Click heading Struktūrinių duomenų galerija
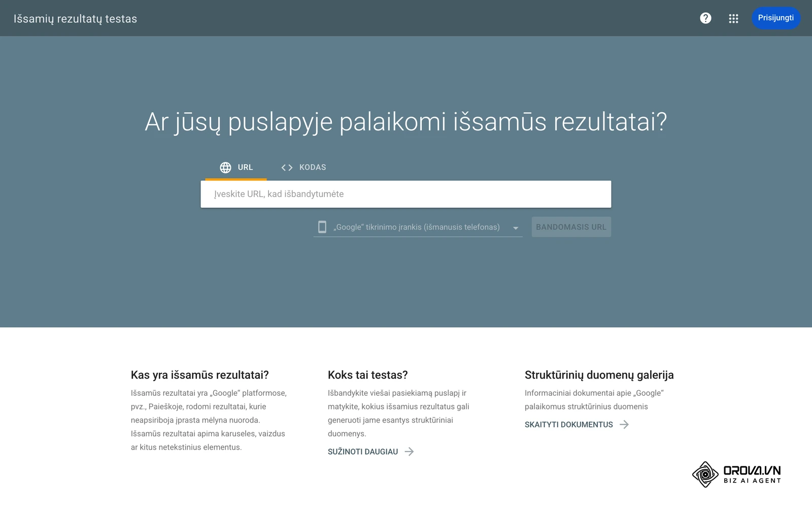 point(599,375)
